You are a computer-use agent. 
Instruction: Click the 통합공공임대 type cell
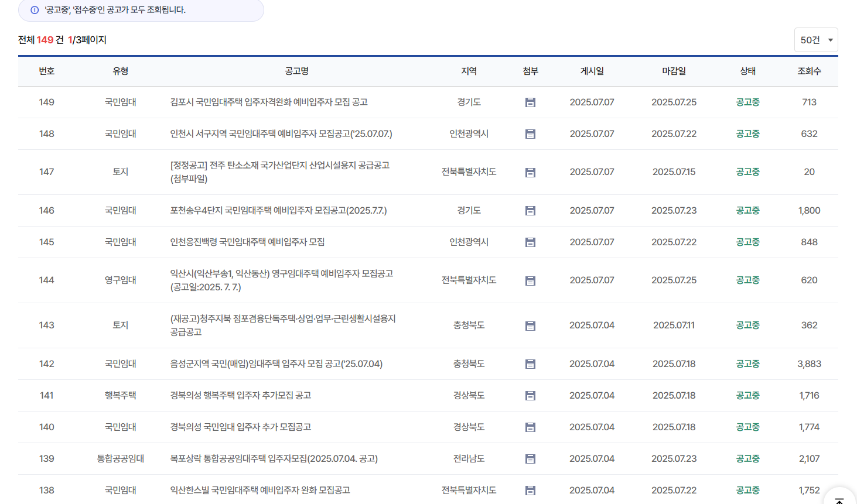[x=121, y=458]
